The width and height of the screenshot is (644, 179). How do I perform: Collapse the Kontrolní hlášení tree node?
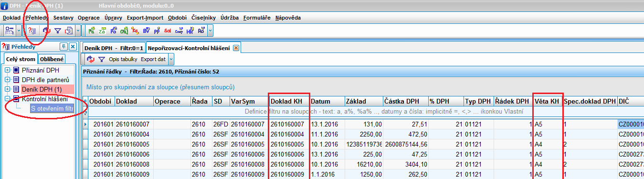[x=8, y=99]
